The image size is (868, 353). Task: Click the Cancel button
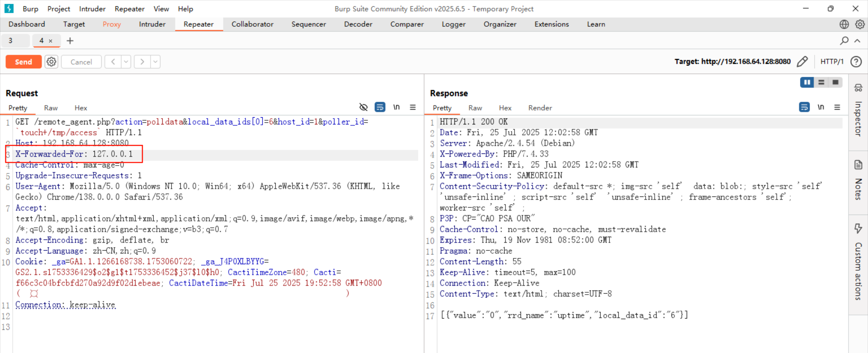pos(81,62)
